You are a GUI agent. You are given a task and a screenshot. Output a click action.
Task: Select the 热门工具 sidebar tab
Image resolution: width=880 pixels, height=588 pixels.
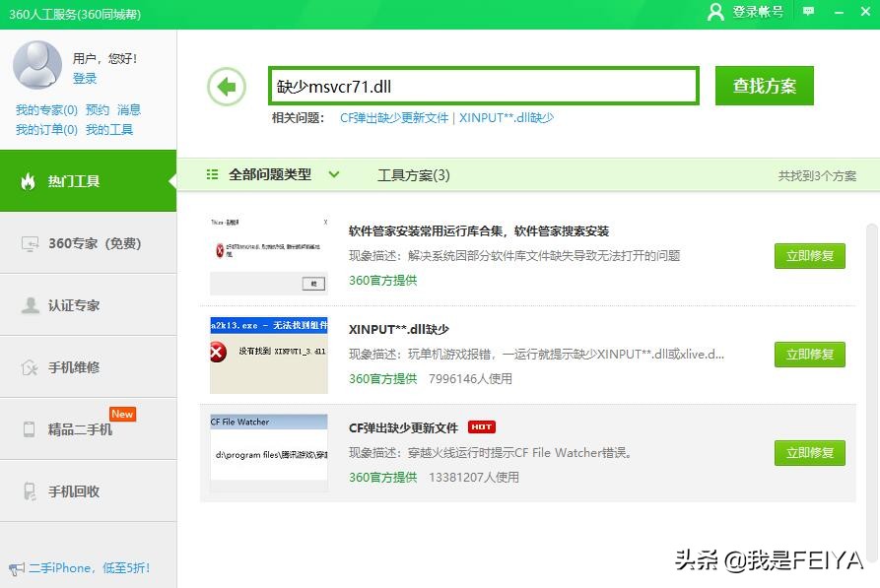tap(88, 180)
